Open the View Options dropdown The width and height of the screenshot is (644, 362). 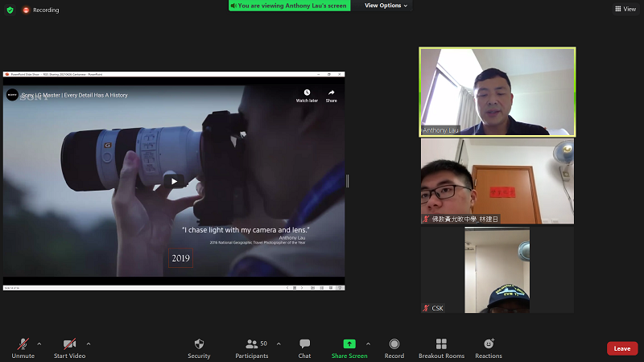(386, 6)
